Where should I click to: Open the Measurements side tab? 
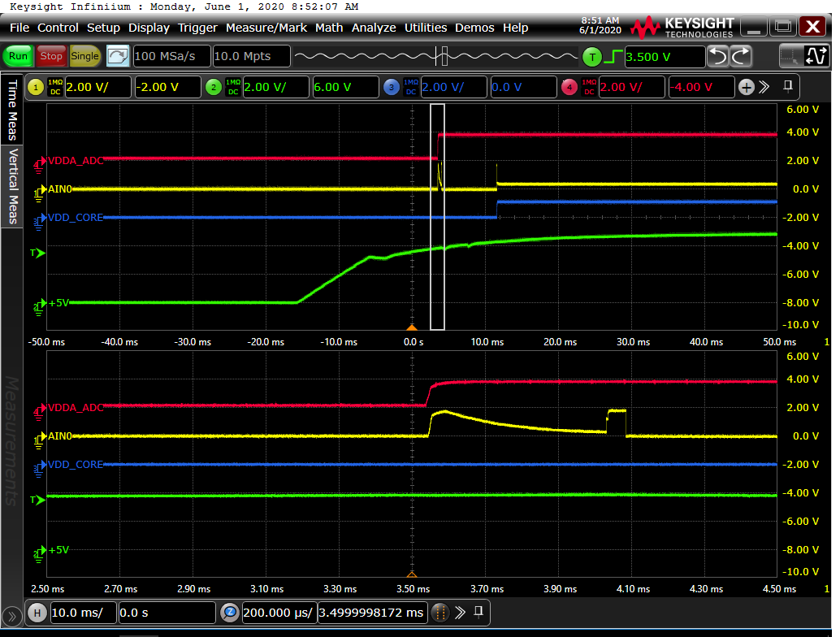click(x=12, y=441)
